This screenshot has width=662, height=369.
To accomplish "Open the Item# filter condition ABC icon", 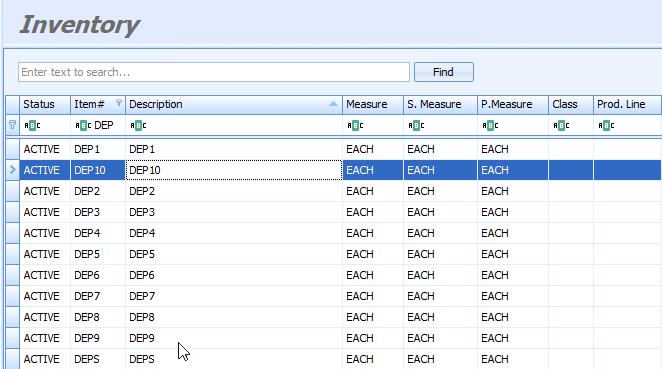I will coord(83,125).
